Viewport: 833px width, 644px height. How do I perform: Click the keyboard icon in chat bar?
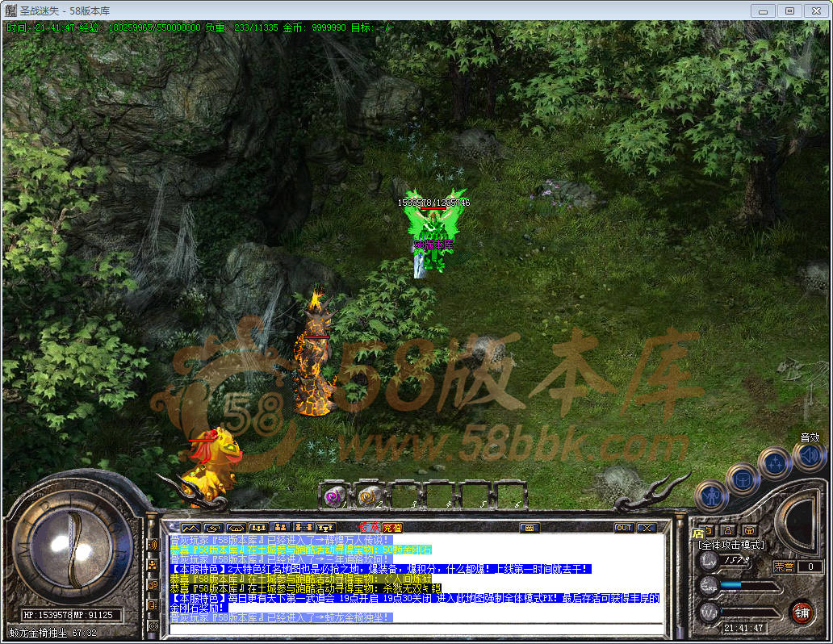coord(530,528)
